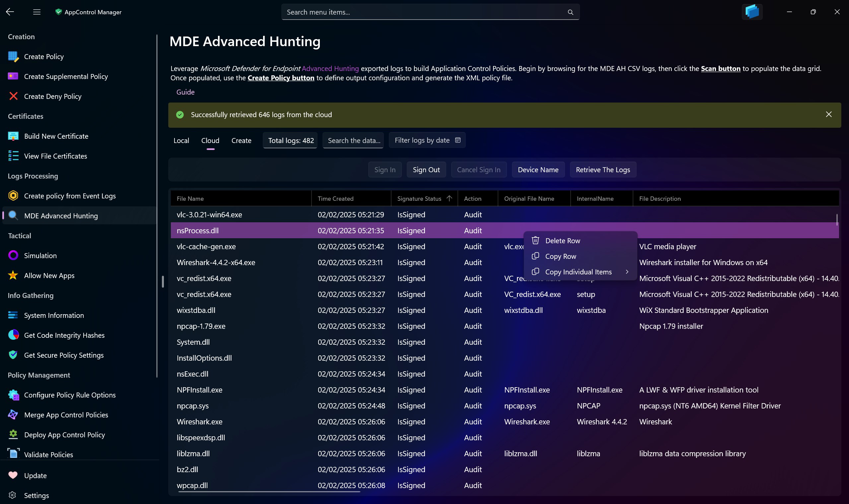
Task: Follow the Advanced Hunting hyperlink
Action: coord(330,68)
